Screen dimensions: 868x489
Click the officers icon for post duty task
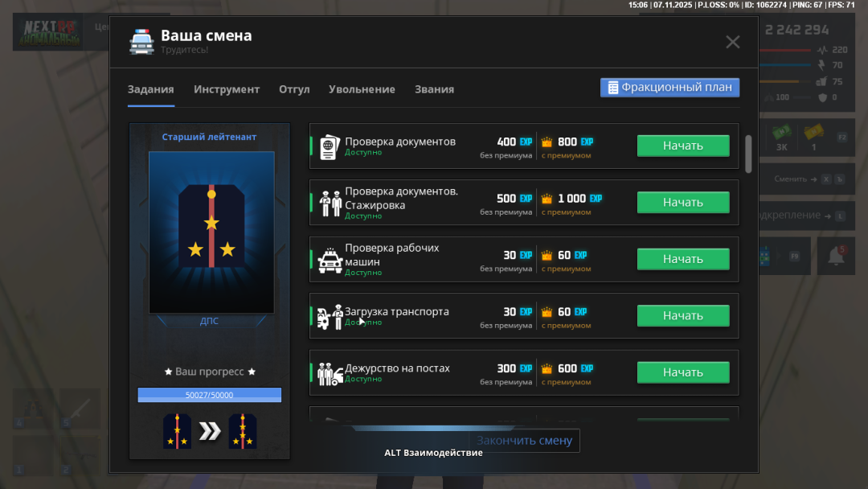point(330,373)
